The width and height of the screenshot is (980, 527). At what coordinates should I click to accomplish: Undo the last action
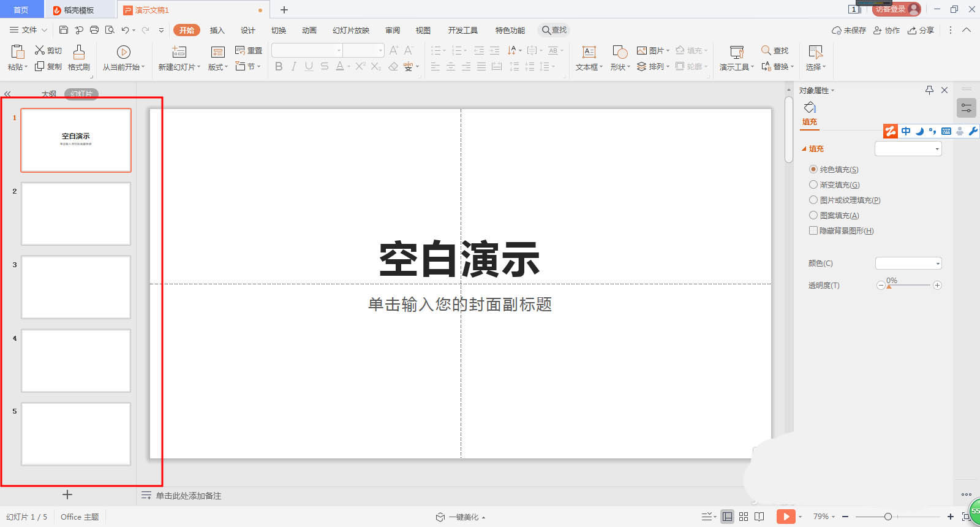[x=125, y=30]
